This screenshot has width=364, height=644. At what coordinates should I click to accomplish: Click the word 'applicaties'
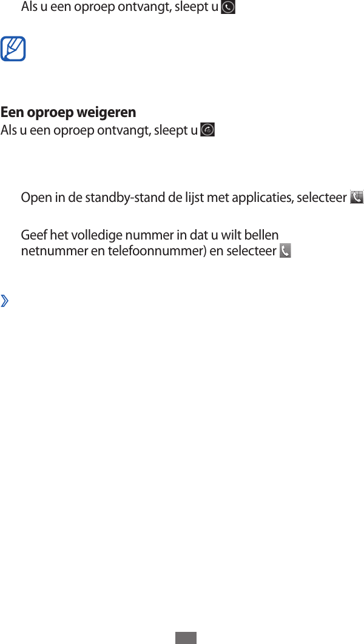pos(263,198)
